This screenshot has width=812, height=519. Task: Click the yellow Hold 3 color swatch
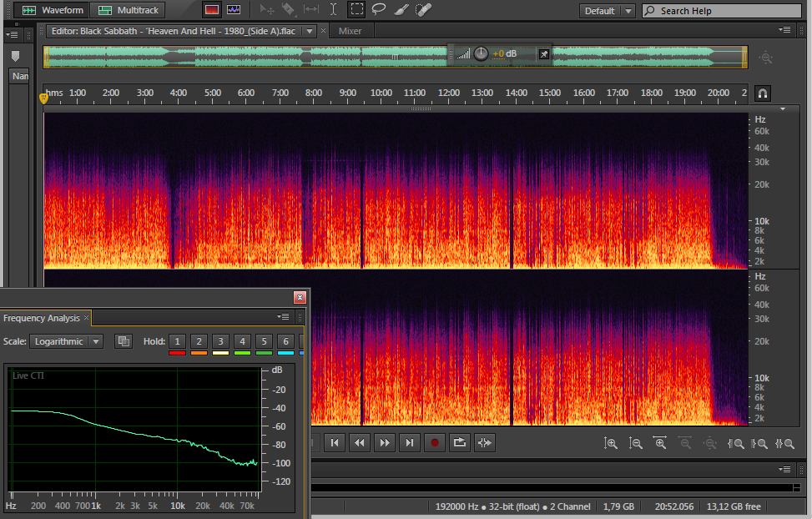tap(220, 353)
